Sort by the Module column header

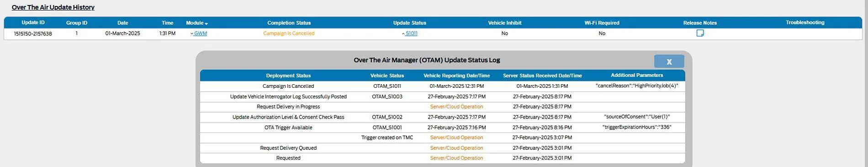197,23
